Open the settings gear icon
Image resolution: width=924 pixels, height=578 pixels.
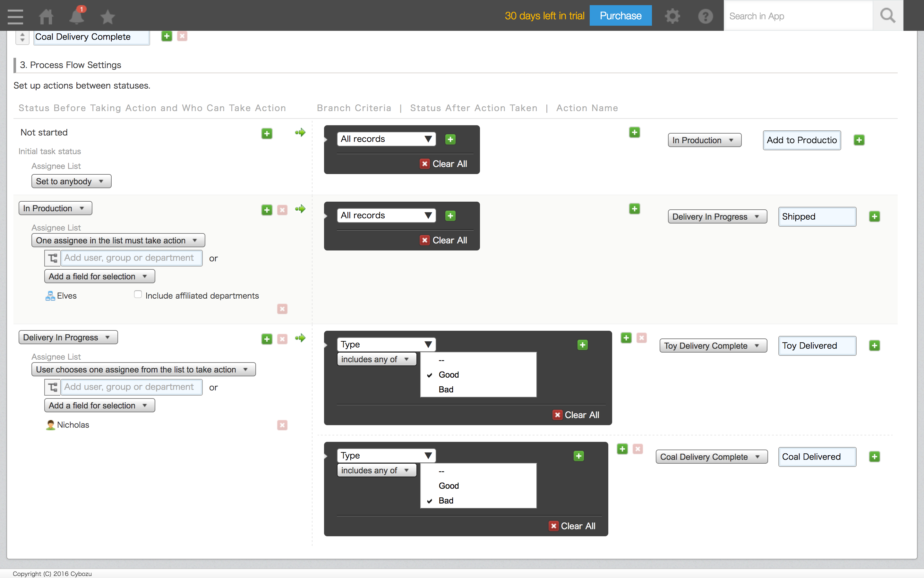[x=672, y=16]
